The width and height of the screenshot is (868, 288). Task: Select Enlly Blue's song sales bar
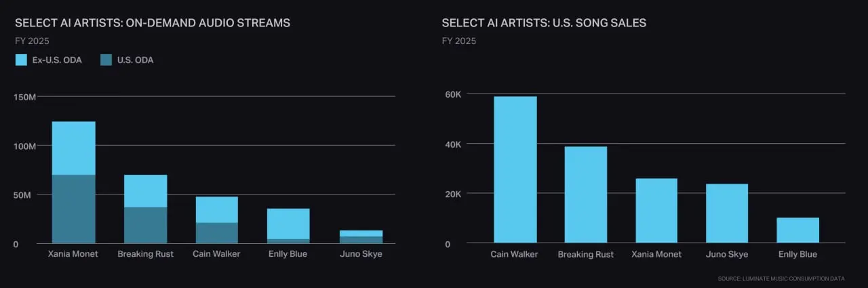[x=798, y=230]
